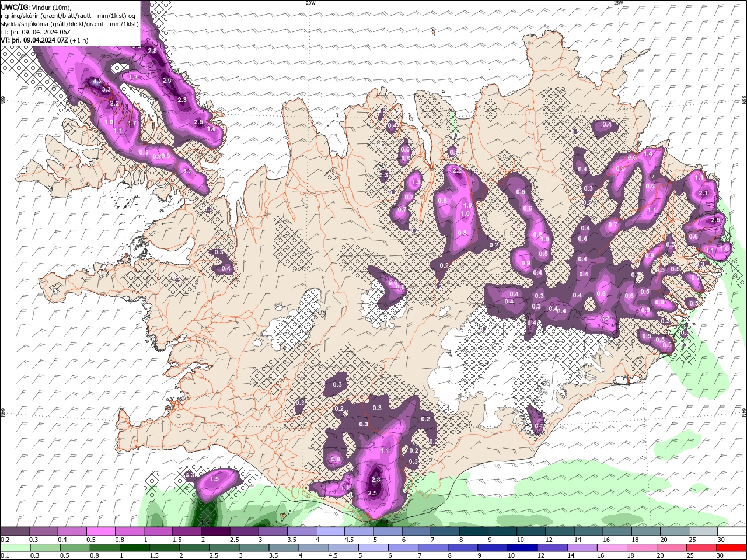Click the darkest green 1 lower legend swatch
Screen dimensions: 747x560
tap(134, 548)
